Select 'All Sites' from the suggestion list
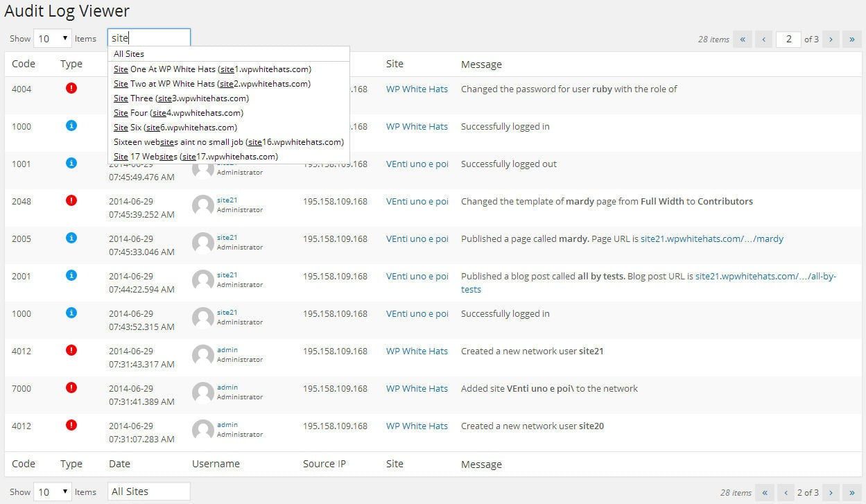This screenshot has width=866, height=504. [x=129, y=54]
